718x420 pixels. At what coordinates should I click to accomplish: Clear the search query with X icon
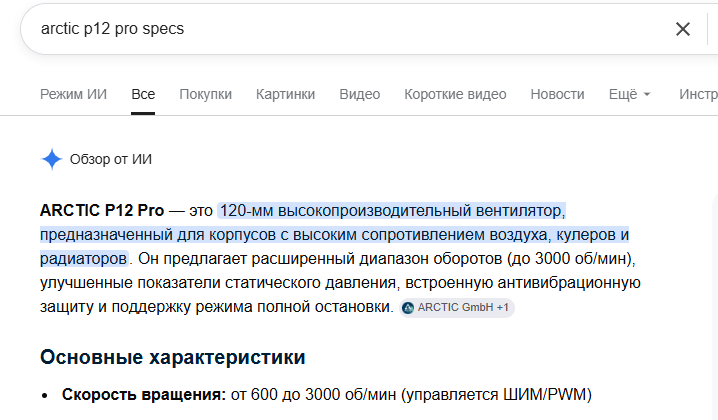pyautogui.click(x=683, y=29)
